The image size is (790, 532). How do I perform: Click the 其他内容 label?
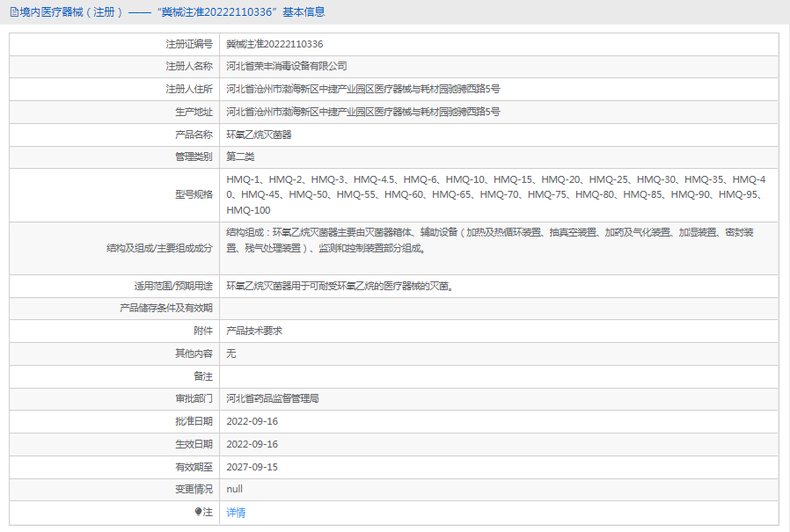click(x=194, y=353)
